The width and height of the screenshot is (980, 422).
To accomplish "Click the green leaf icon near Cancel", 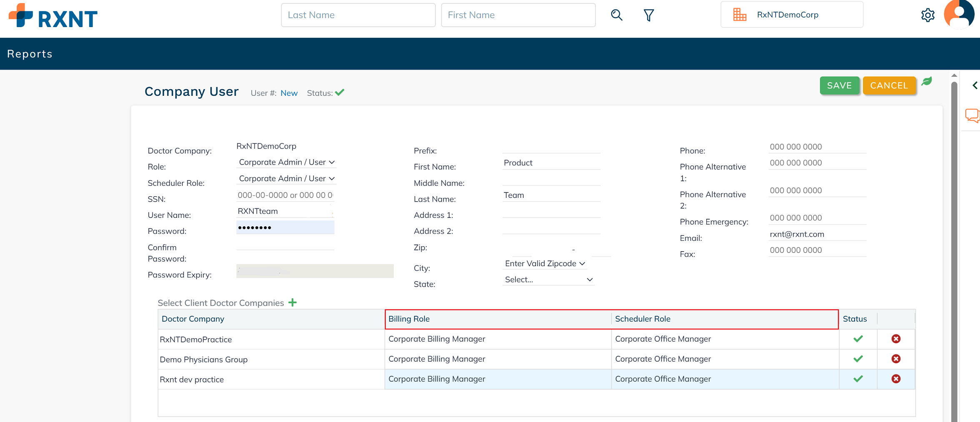I will 927,81.
